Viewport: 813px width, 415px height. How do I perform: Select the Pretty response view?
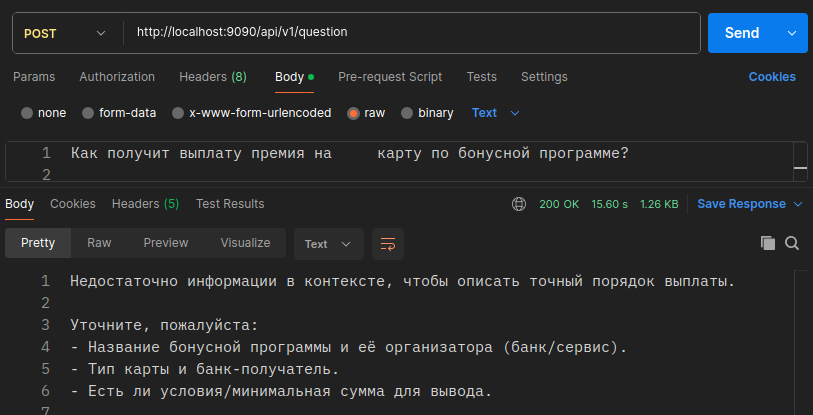click(38, 243)
